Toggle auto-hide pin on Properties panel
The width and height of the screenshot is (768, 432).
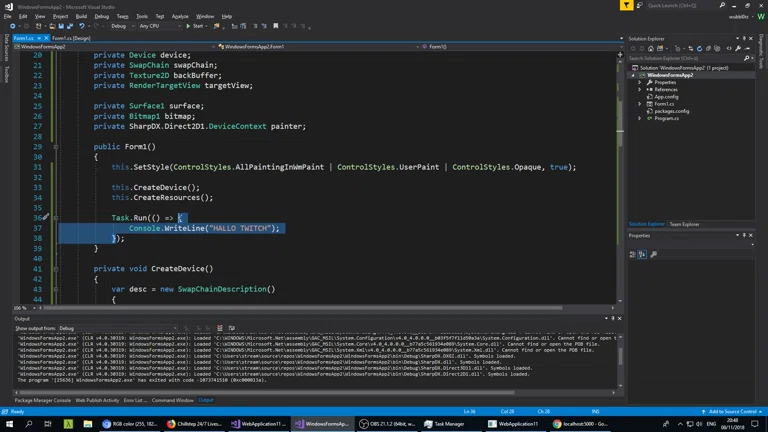[x=744, y=236]
